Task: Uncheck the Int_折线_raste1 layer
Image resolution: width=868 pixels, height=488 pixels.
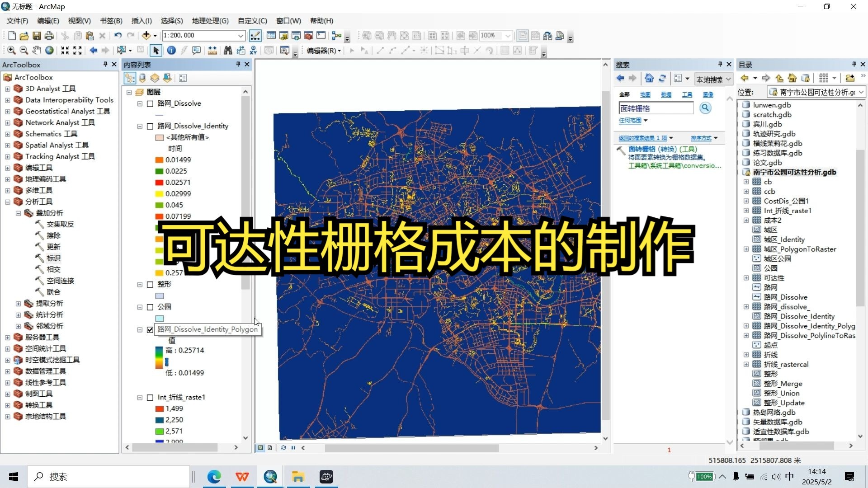Action: pos(151,397)
